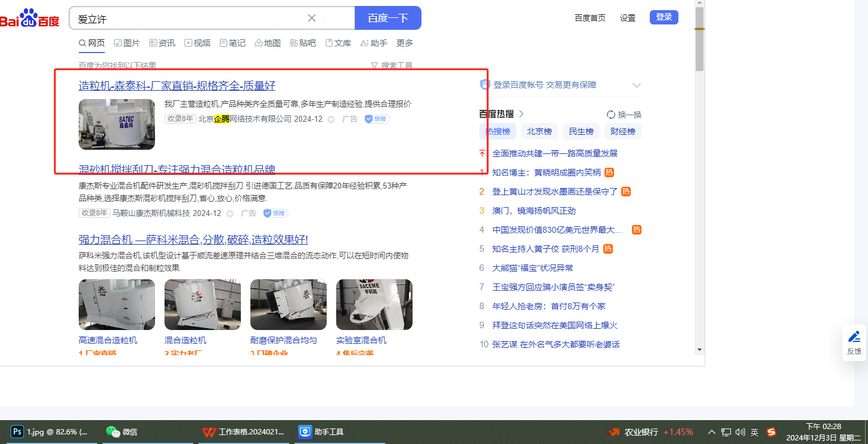Open hot topic 知名博主：黄晓明成圈内笑柄
The width and height of the screenshot is (868, 444).
(547, 172)
